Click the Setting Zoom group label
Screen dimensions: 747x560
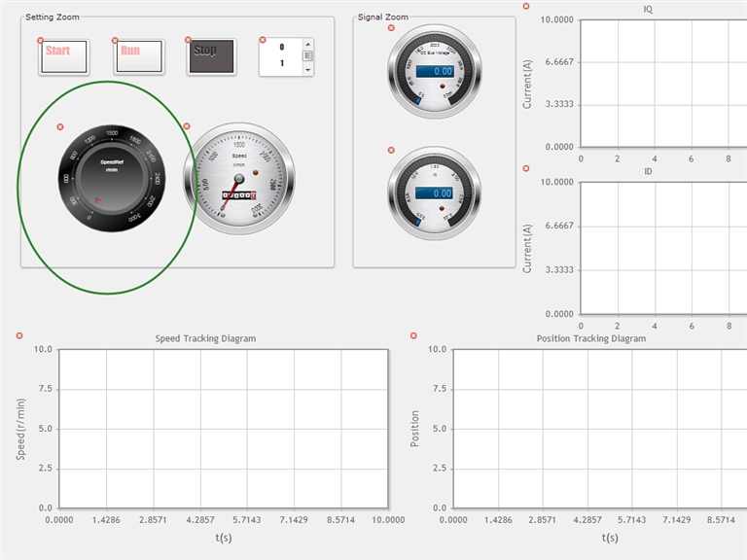pos(53,17)
